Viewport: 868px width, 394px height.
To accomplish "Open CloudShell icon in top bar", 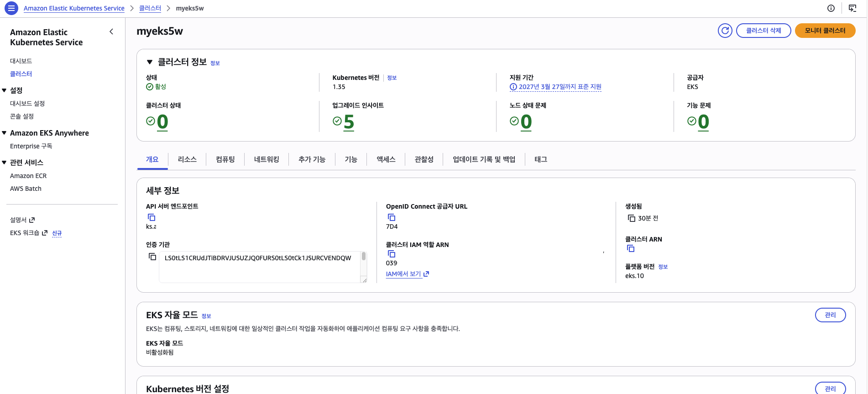I will tap(852, 8).
